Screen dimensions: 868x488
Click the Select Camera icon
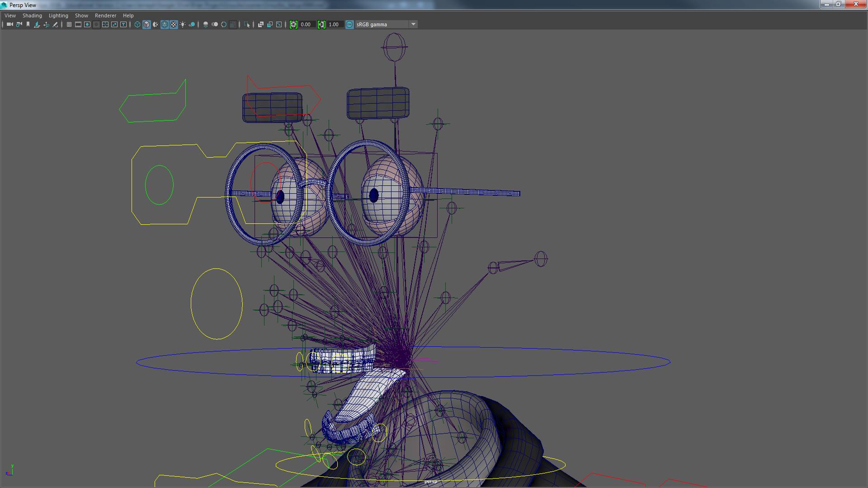point(9,24)
